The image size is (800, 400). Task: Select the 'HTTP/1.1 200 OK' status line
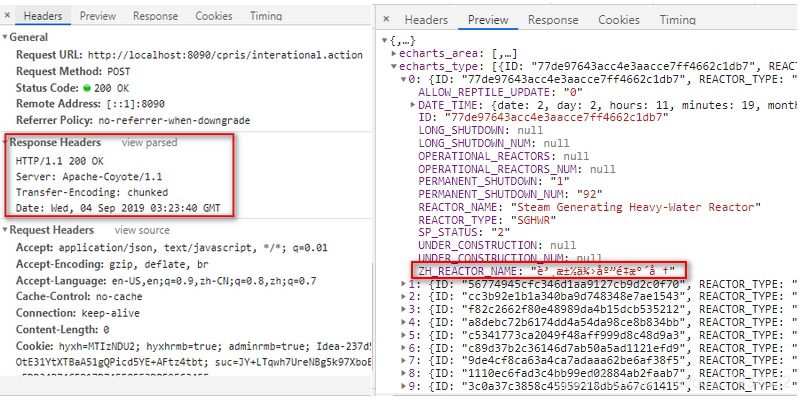(60, 161)
